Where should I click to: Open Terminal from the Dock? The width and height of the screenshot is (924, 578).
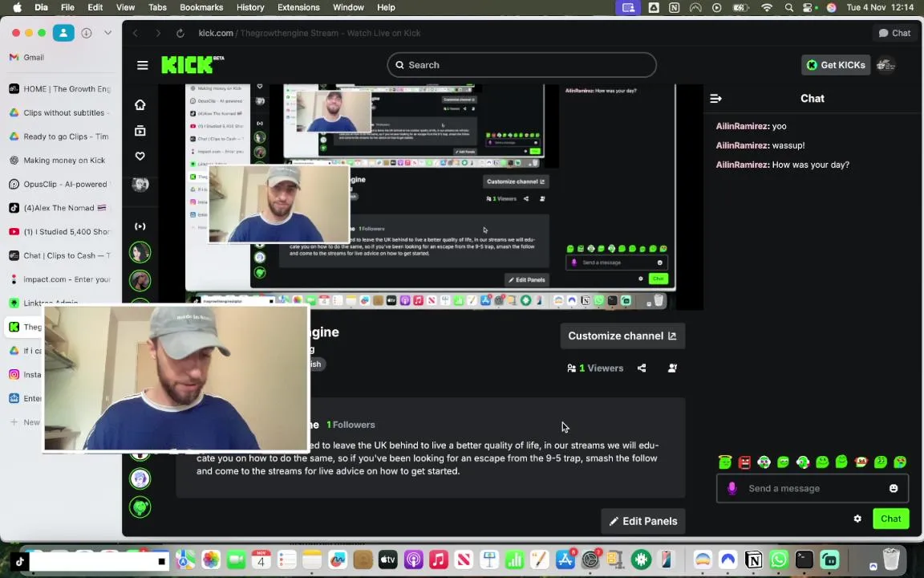(x=804, y=559)
